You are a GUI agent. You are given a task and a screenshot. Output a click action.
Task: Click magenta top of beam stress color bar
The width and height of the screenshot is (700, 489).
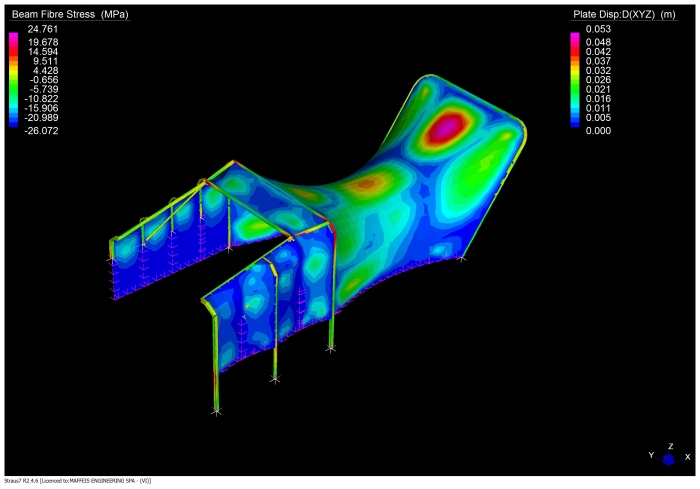pyautogui.click(x=13, y=37)
